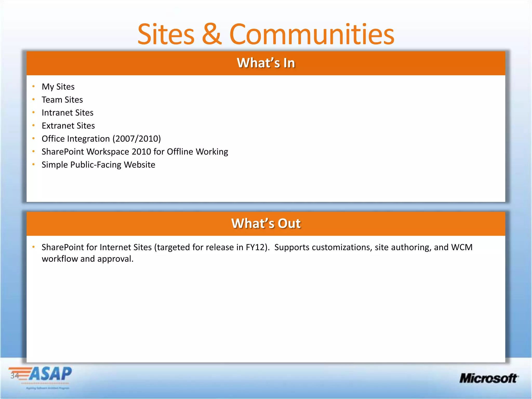Click orange bullet beside My Sites
532x399 pixels.
(x=34, y=86)
